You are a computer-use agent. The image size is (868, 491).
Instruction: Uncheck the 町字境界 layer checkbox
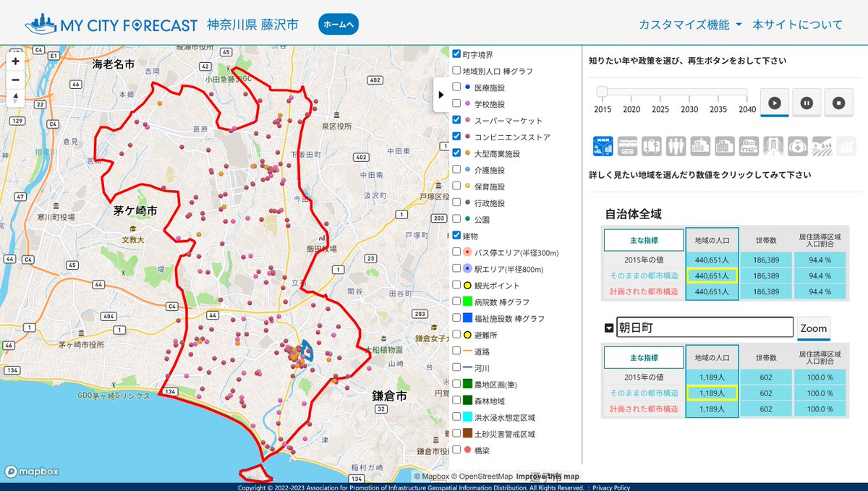coord(456,54)
